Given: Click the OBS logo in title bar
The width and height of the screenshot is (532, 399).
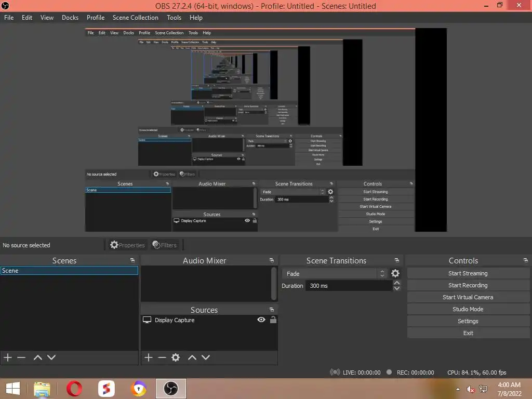Looking at the screenshot, I should (5, 6).
